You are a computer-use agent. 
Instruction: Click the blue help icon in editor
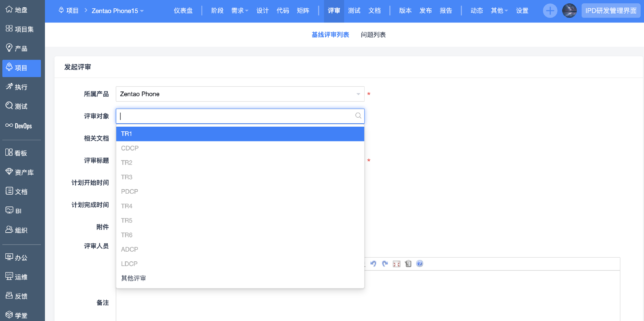(x=420, y=264)
